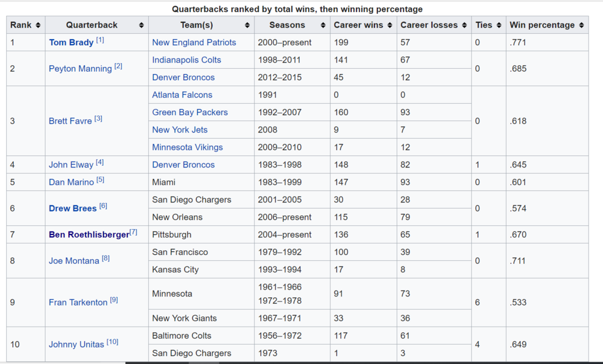Screen dimensions: 603x364
Task: Open the Drew Brees link
Action: (x=73, y=209)
